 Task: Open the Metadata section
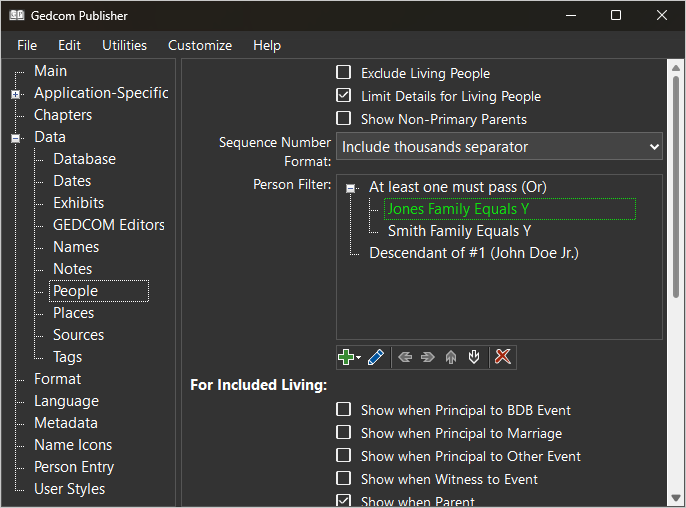point(66,423)
